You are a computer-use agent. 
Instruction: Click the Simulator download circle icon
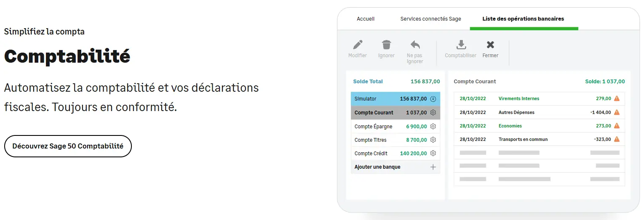[x=433, y=99]
